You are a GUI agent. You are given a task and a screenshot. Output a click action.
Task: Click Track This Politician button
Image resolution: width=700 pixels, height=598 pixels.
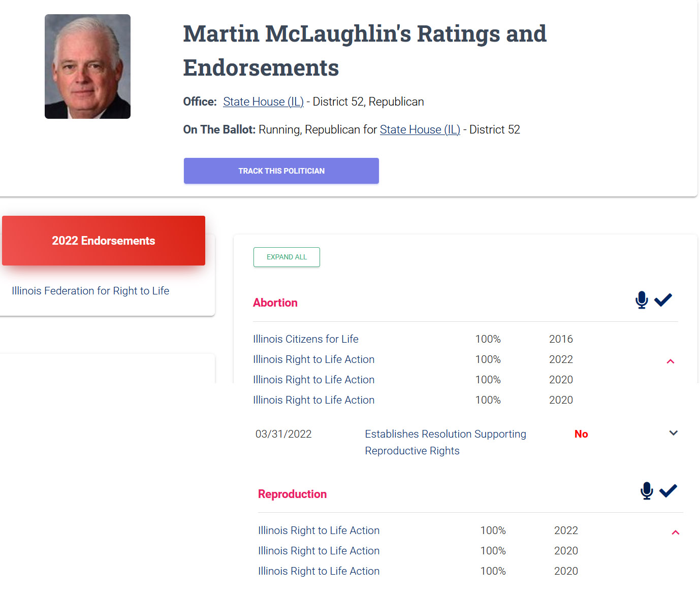pyautogui.click(x=281, y=171)
